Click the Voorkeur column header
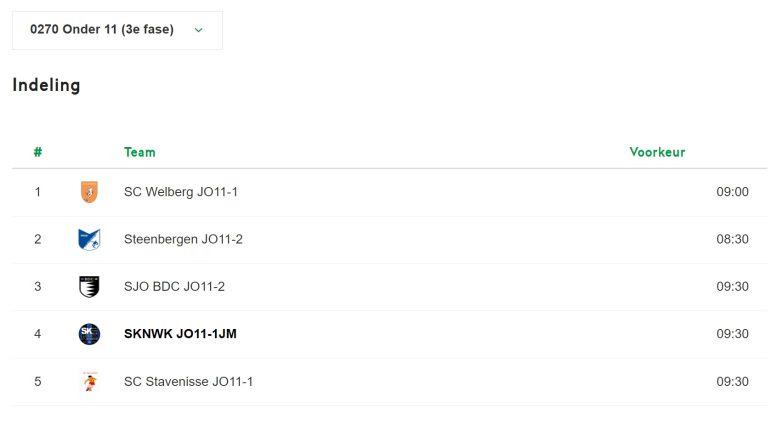This screenshot has width=777, height=425. coord(658,152)
